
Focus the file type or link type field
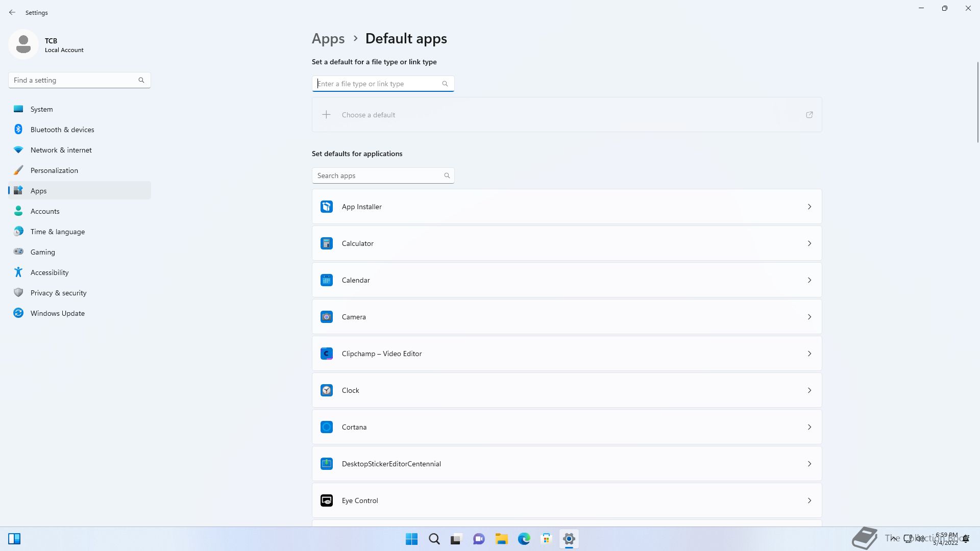383,84
